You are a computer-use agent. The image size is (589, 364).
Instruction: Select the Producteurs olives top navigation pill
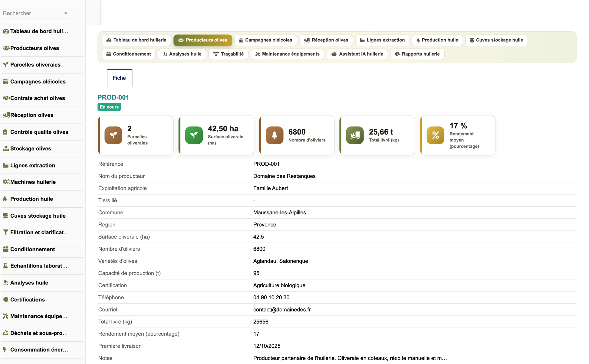click(x=203, y=40)
